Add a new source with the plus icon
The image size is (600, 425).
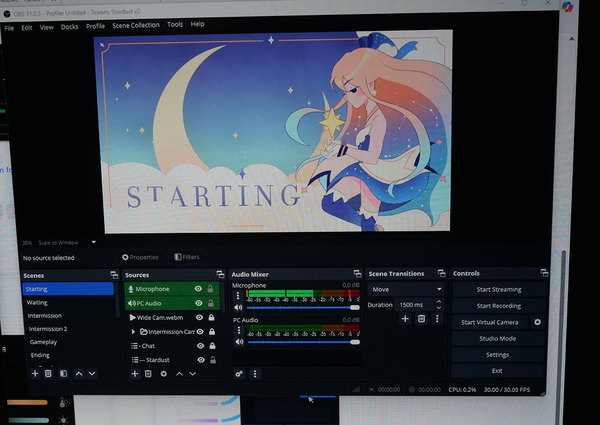pos(135,374)
